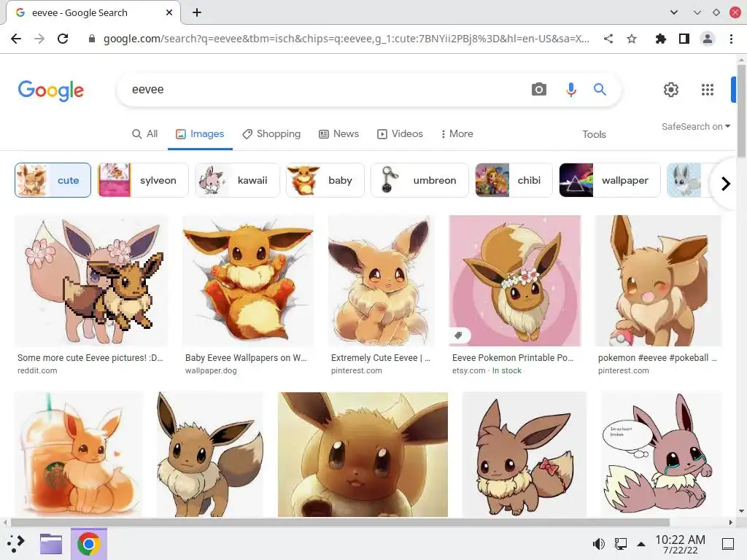Reload the current page
Image resolution: width=747 pixels, height=560 pixels.
click(63, 39)
